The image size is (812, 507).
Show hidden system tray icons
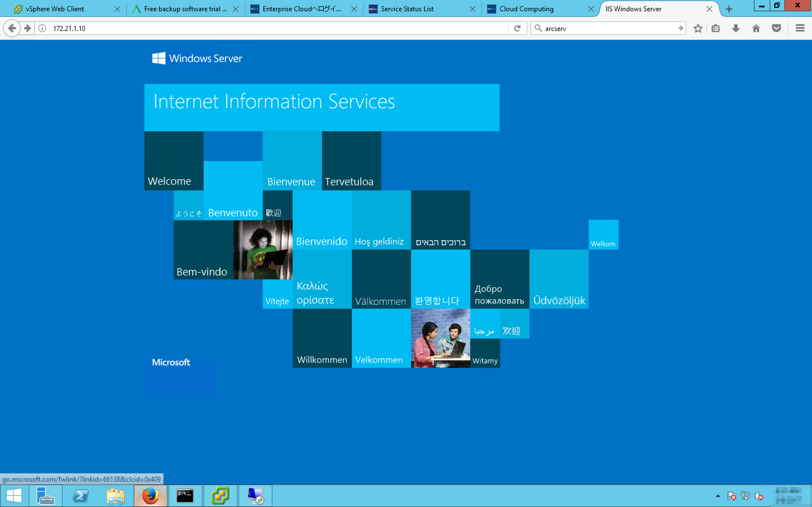[718, 496]
